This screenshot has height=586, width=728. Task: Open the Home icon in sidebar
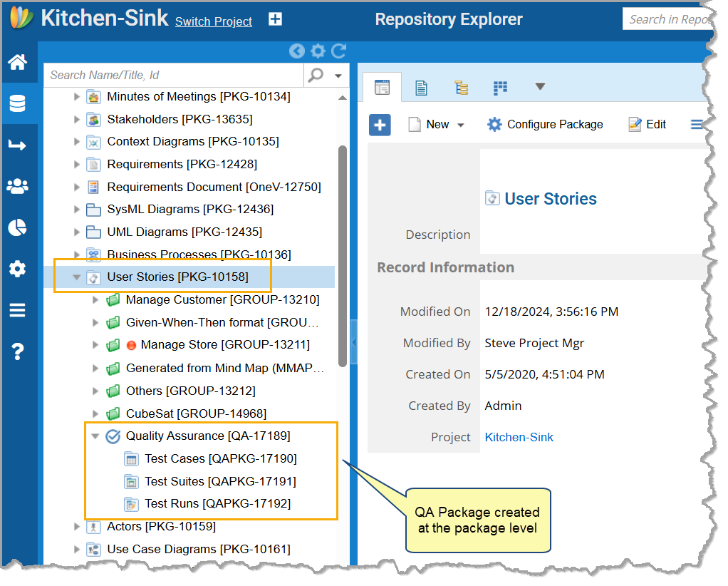pos(18,62)
